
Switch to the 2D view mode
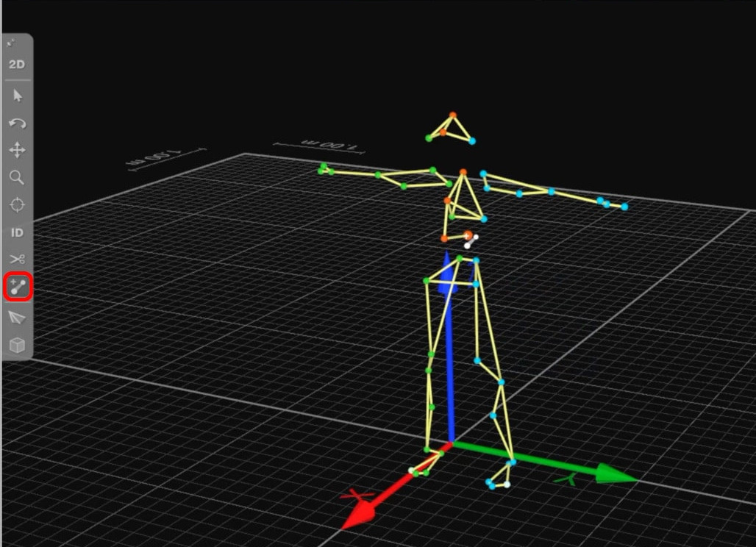point(17,65)
